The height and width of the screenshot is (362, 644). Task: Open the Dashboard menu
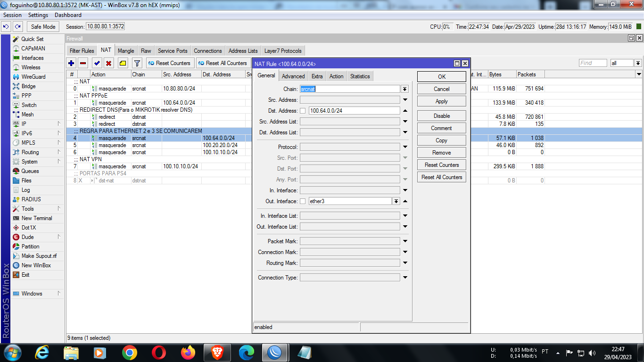[68, 15]
